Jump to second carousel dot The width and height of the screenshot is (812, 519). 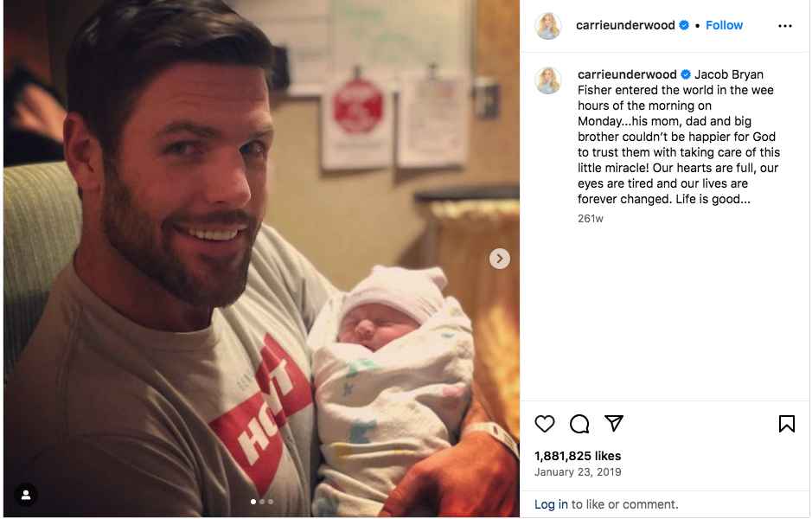tap(262, 502)
